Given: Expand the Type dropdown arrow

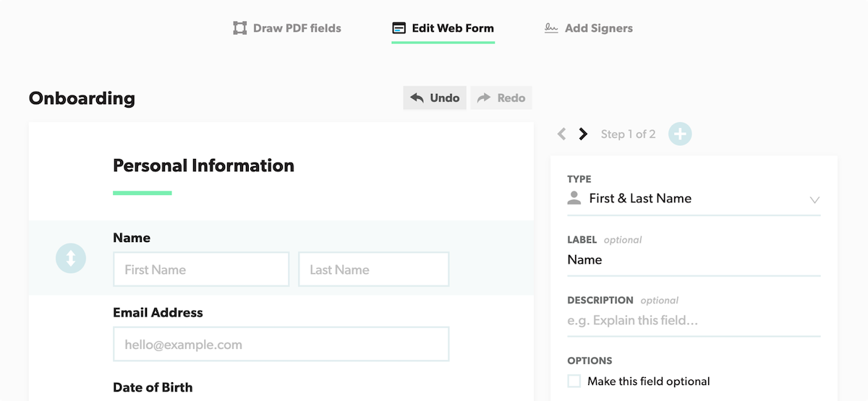Looking at the screenshot, I should tap(814, 199).
